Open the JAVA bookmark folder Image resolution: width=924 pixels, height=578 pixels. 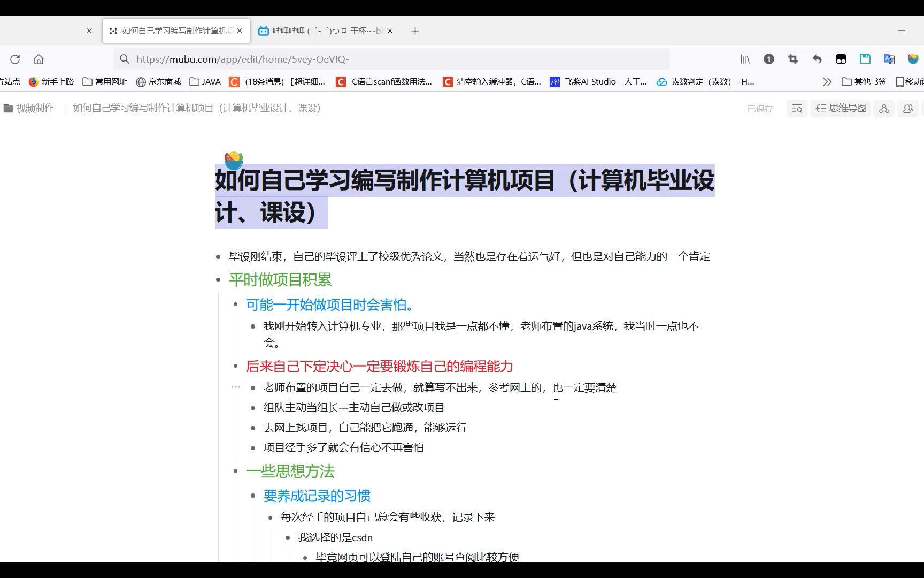coord(205,82)
